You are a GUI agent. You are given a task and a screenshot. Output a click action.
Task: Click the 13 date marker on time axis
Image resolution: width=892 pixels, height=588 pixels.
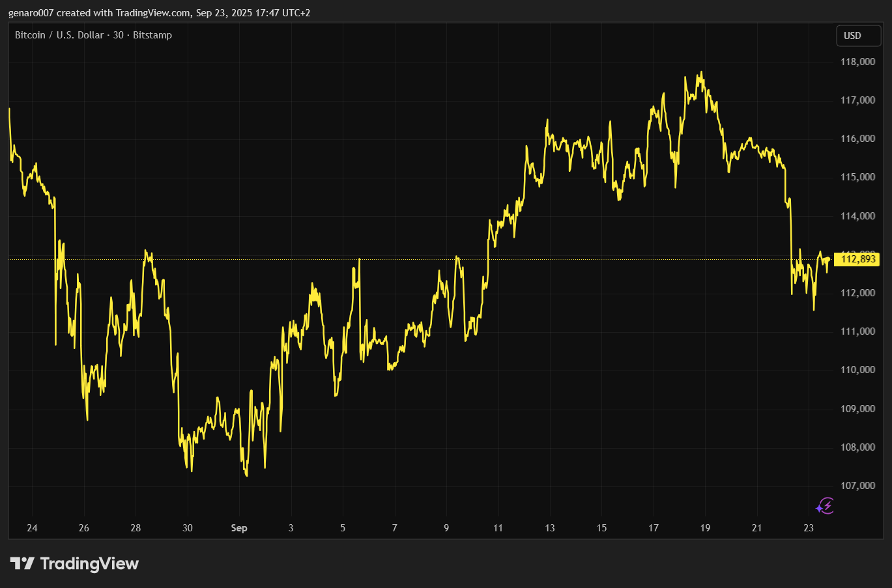click(x=550, y=528)
